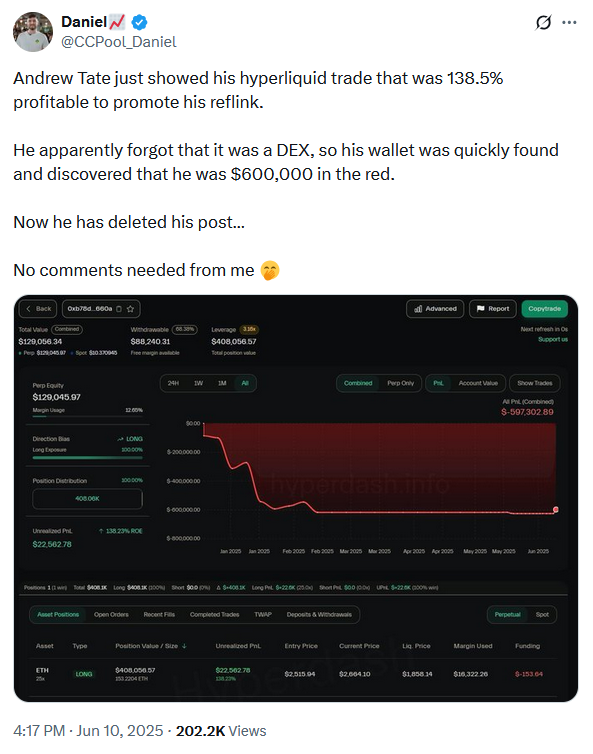593x754 pixels.
Task: Star the 0xb78d wallet as favorite
Action: point(130,309)
